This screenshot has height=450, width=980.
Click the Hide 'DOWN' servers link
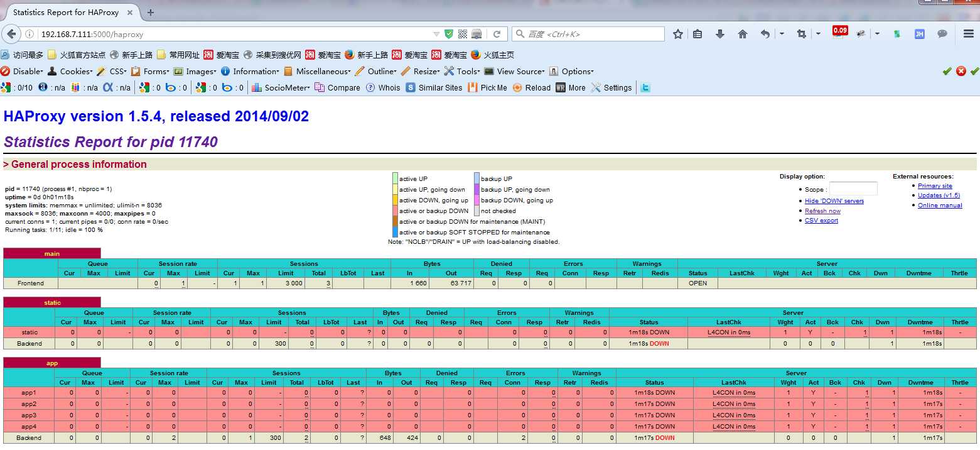click(834, 201)
